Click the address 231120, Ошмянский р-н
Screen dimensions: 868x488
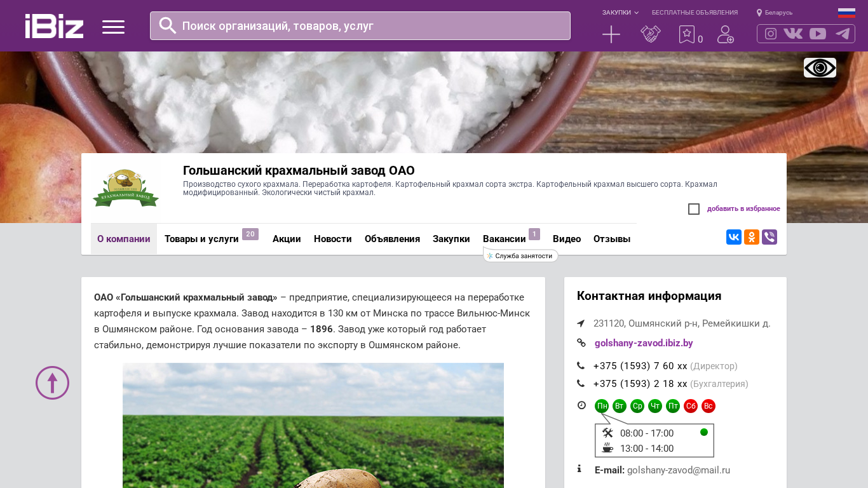pyautogui.click(x=682, y=323)
